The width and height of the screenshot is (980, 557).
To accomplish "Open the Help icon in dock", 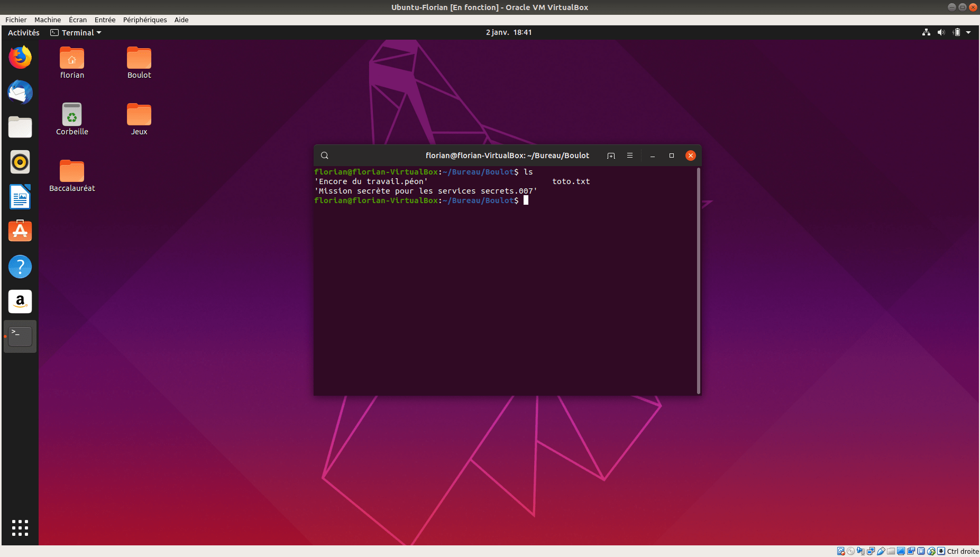I will [x=20, y=267].
